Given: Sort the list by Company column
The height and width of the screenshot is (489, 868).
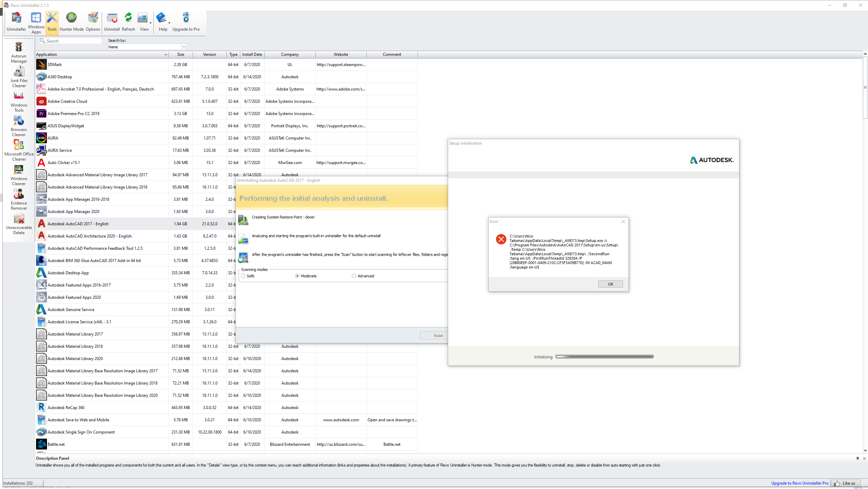Looking at the screenshot, I should 290,54.
